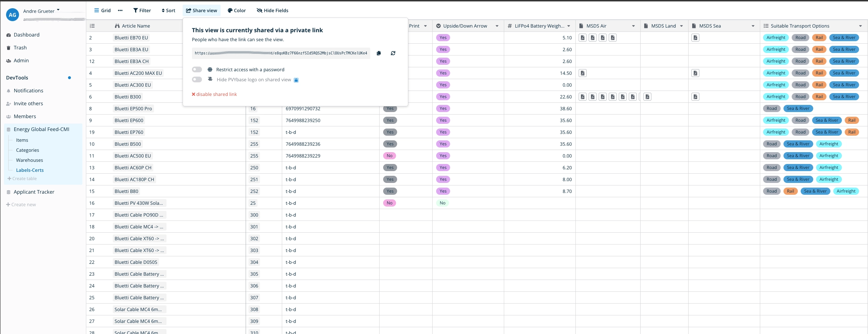This screenshot has width=868, height=334.
Task: Copy the shared link to clipboard
Action: click(x=378, y=53)
